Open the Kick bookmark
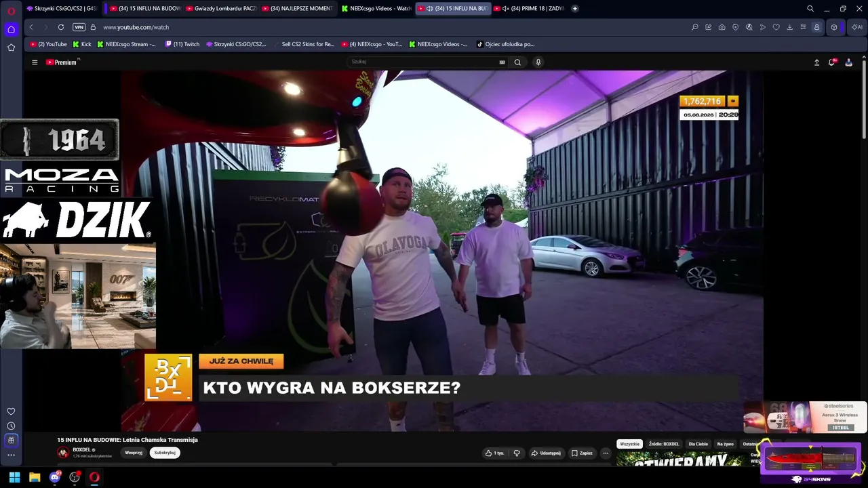Screen dimensions: 868x488 coord(81,44)
